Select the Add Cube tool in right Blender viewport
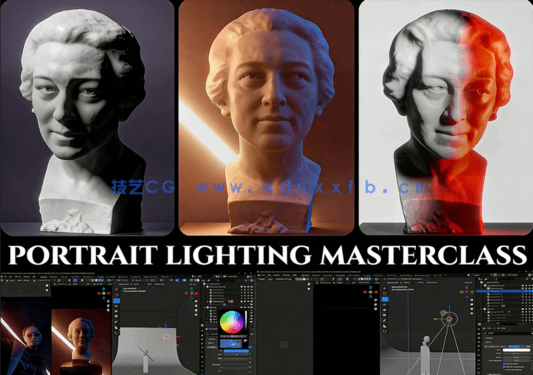 point(384,331)
